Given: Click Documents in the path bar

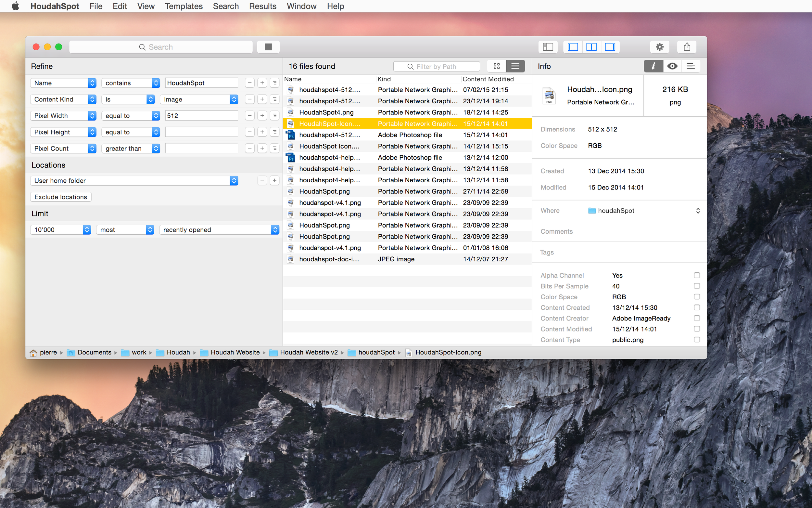Looking at the screenshot, I should click(94, 352).
